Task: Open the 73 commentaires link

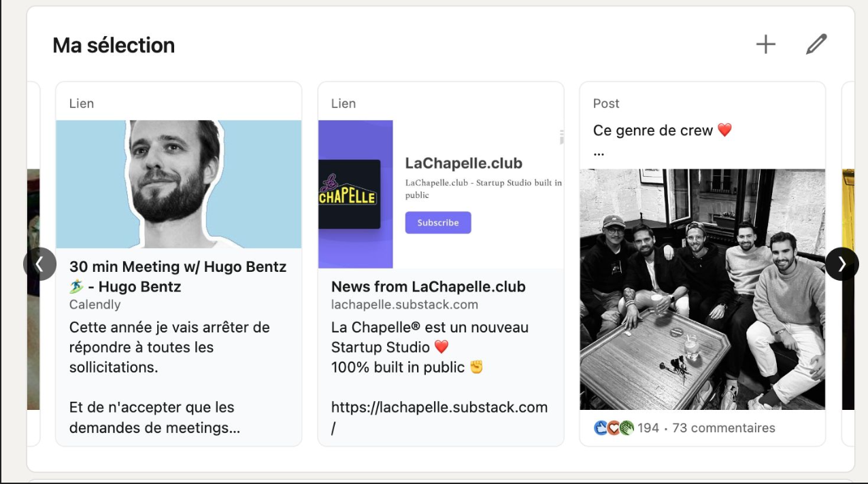Action: point(724,428)
